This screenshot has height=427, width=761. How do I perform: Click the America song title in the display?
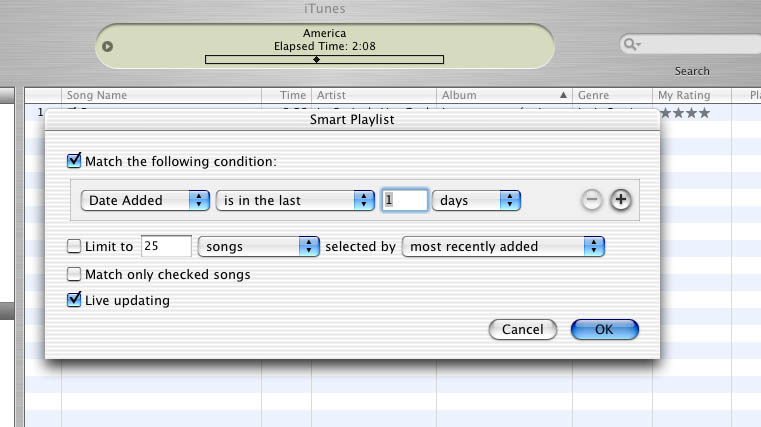coord(324,33)
